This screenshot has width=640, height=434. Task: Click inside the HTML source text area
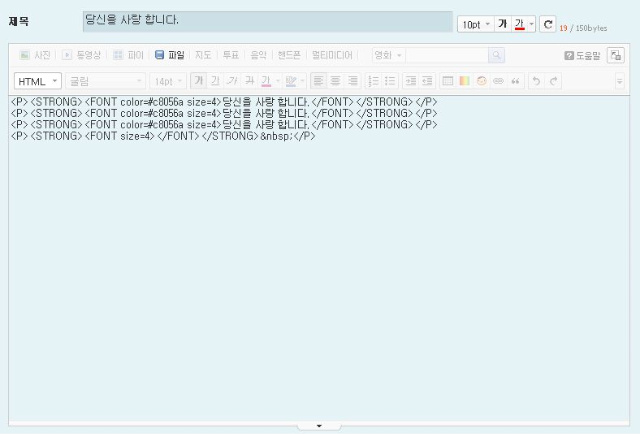click(x=319, y=258)
